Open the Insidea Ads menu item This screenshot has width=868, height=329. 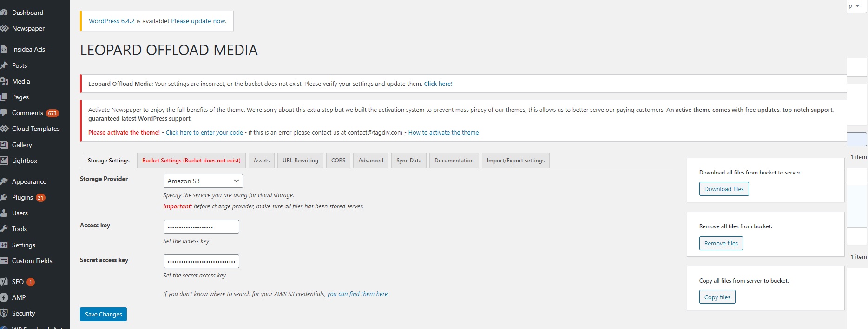(35, 49)
